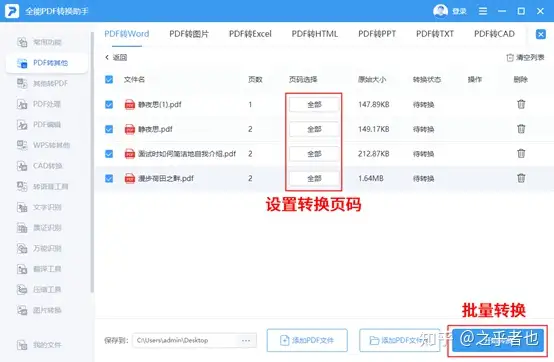Click the blue X beside PDF转CAD tab
554x362 pixels.
coord(541,34)
